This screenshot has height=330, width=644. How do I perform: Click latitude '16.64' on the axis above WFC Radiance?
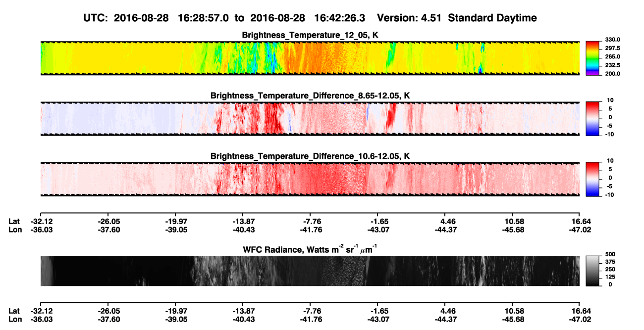click(x=581, y=222)
